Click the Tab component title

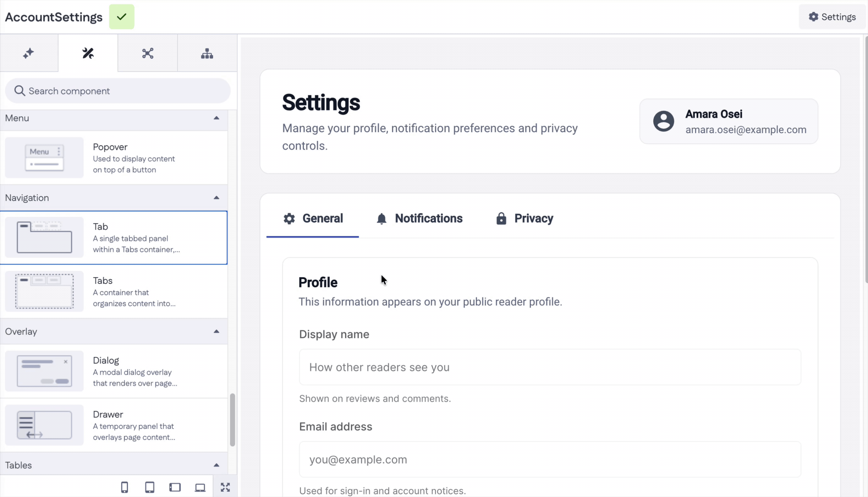(x=100, y=227)
